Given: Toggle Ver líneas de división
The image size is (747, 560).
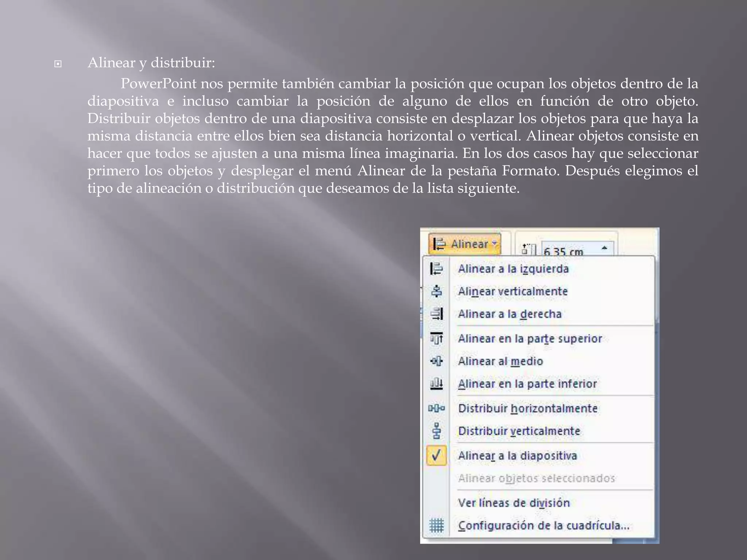Looking at the screenshot, I should (514, 503).
